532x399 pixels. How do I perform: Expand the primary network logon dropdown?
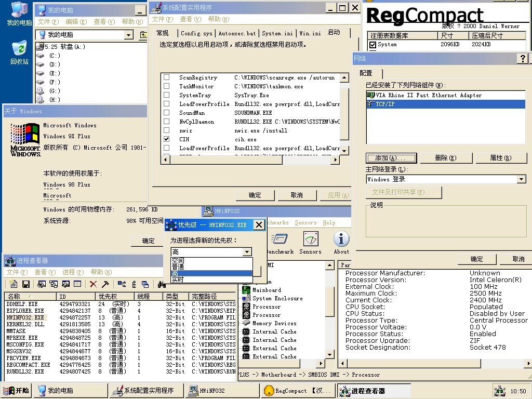522,179
